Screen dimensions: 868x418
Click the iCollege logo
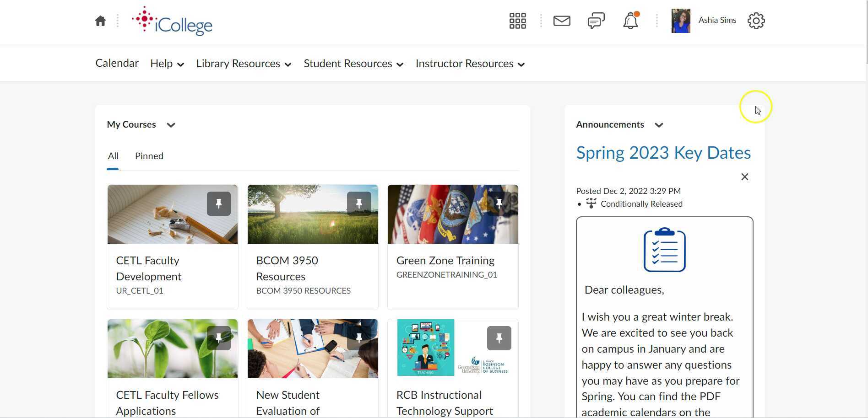coord(172,21)
